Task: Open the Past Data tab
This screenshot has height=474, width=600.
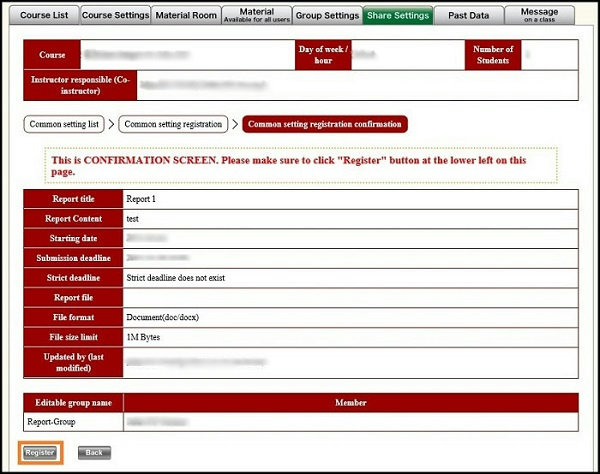Action: pos(468,15)
